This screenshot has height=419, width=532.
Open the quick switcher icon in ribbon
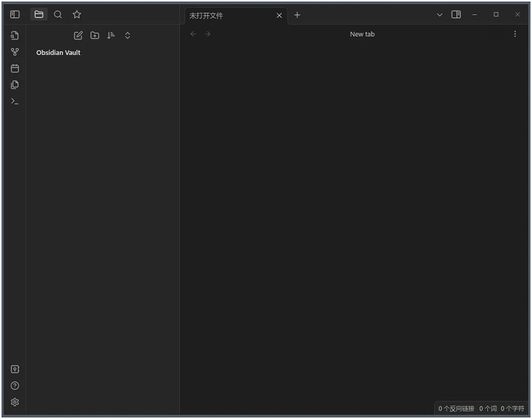click(15, 36)
